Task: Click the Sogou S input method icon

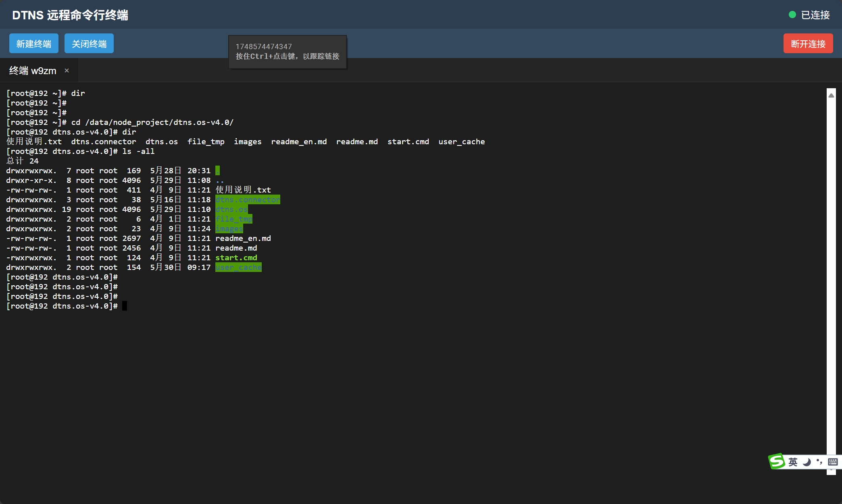Action: [777, 462]
